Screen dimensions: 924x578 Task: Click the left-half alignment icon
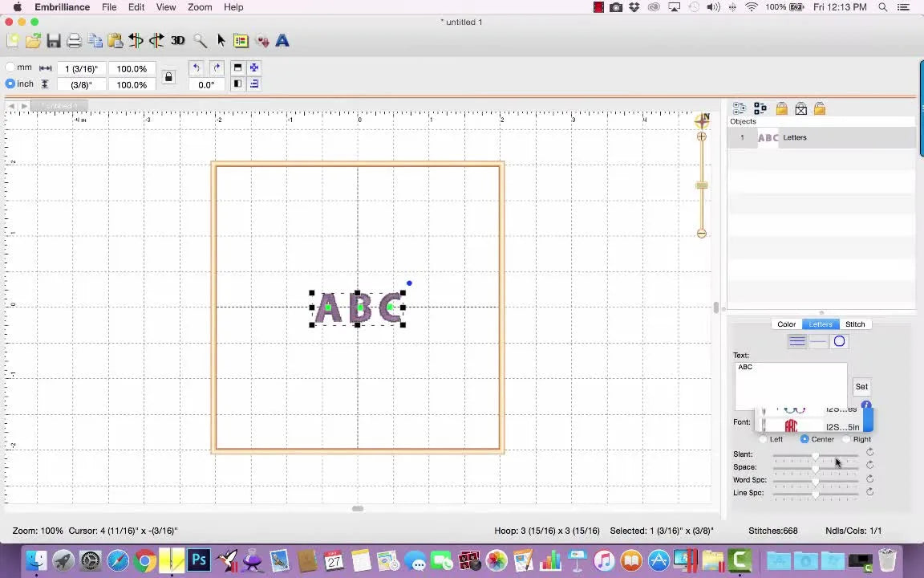pos(237,83)
